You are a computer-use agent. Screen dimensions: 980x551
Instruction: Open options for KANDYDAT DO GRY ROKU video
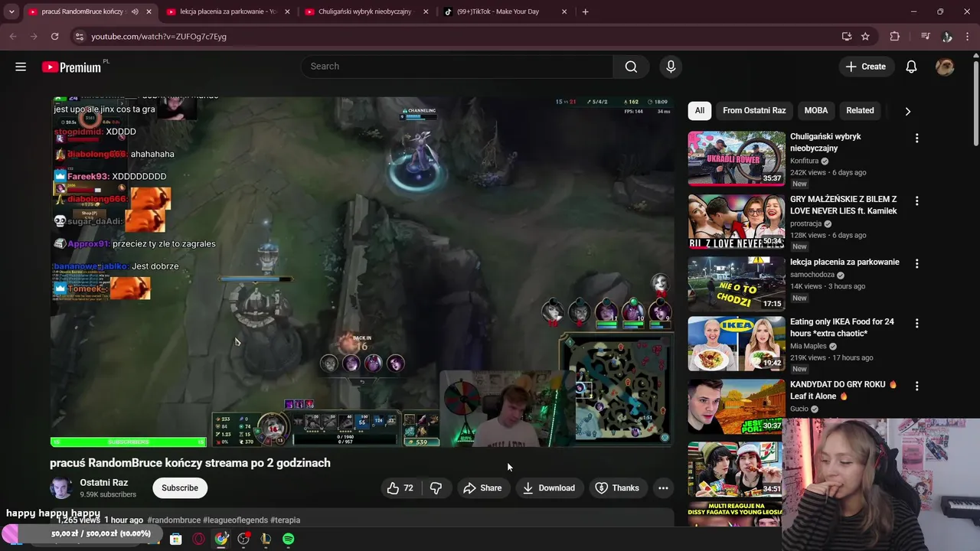(916, 386)
